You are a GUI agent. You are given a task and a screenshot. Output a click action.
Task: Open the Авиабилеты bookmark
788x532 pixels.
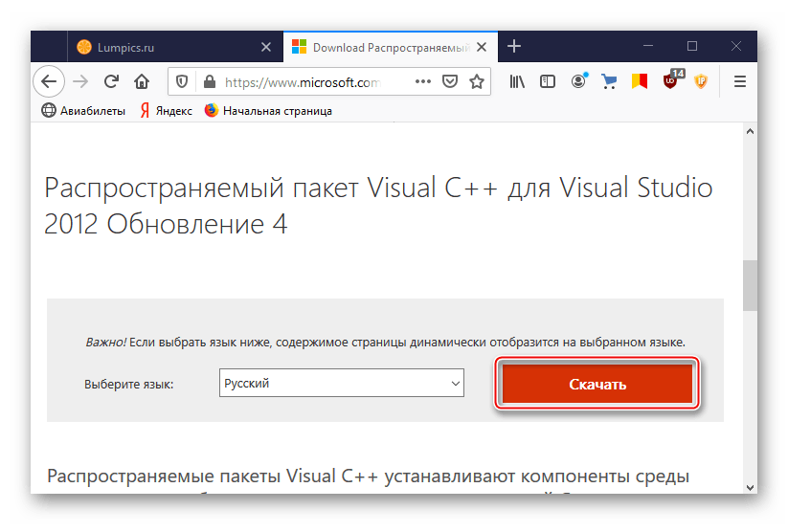coord(83,111)
